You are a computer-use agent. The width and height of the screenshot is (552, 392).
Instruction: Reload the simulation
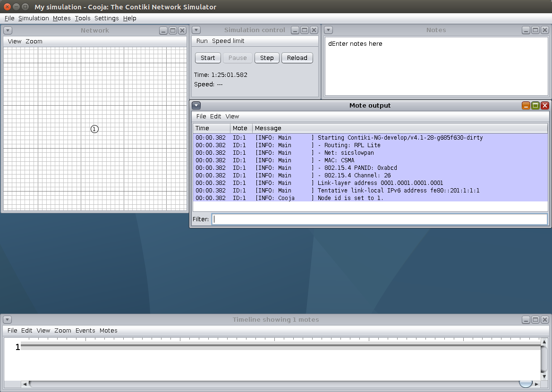[297, 58]
